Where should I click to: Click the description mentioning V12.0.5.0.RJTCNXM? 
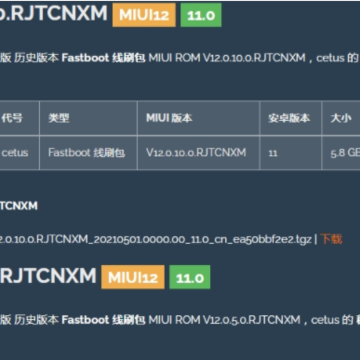click(x=180, y=320)
